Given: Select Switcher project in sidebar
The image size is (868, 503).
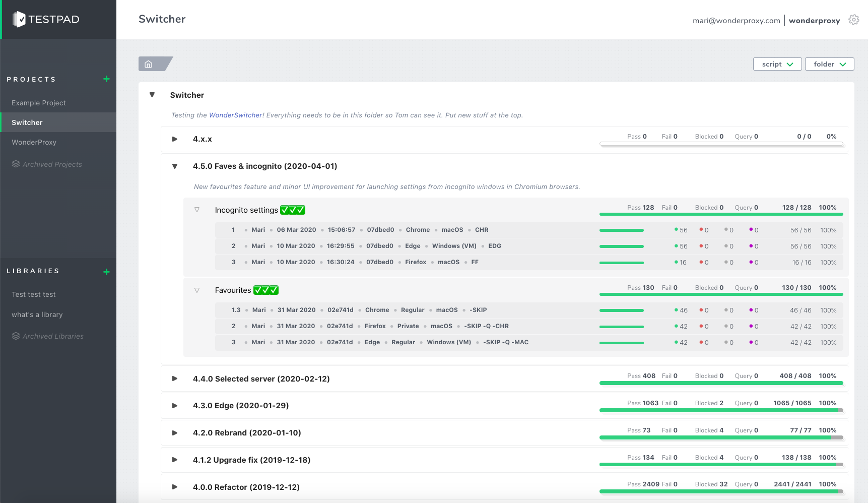Looking at the screenshot, I should click(x=58, y=122).
